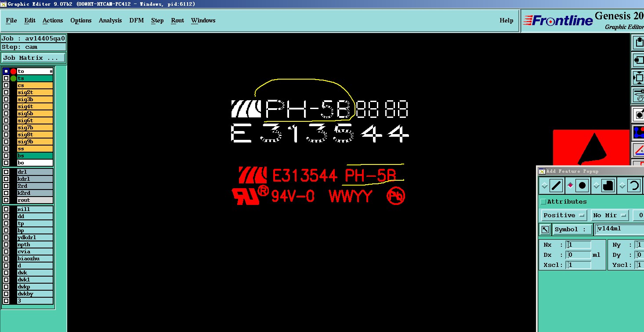Open the Windows menu
Viewport: 644px width, 332px height.
[x=203, y=20]
